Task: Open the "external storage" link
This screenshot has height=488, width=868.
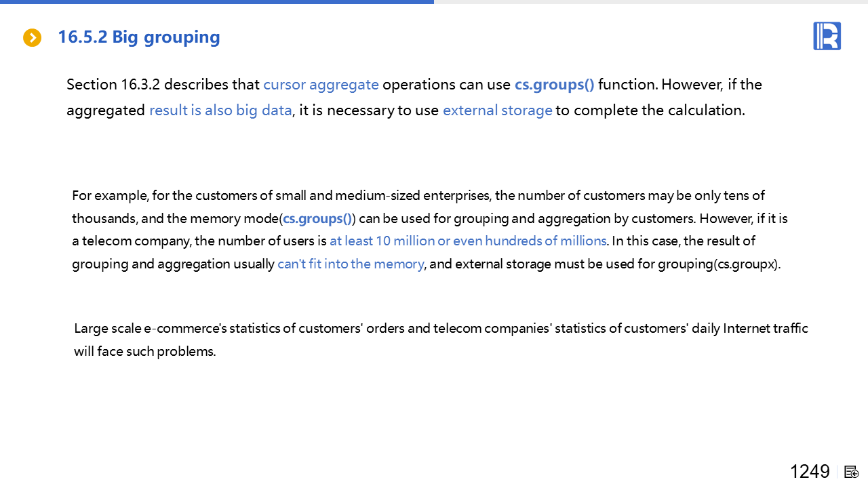Action: [x=497, y=110]
